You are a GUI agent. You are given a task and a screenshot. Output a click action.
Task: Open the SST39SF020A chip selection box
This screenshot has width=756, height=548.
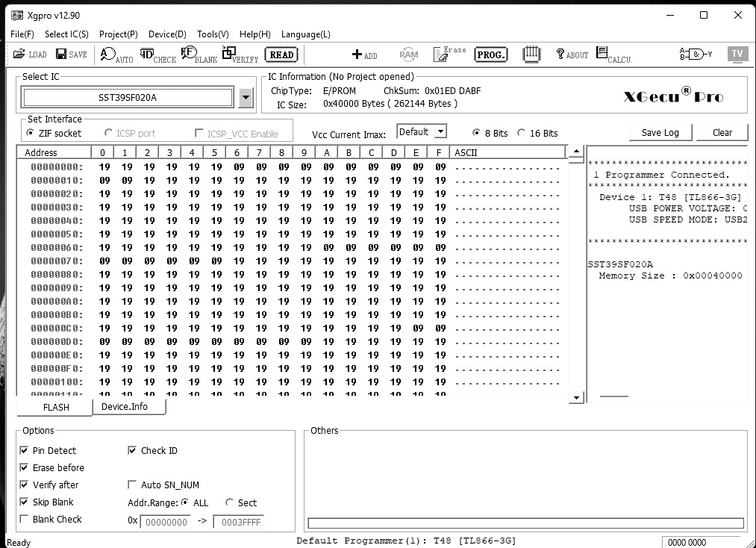click(128, 98)
